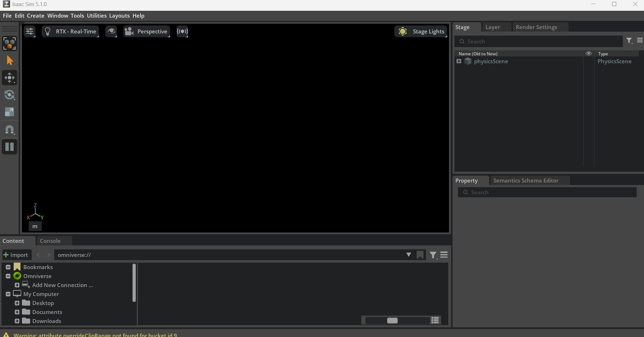The image size is (644, 337).
Task: Activate the Scale tool
Action: pyautogui.click(x=10, y=112)
